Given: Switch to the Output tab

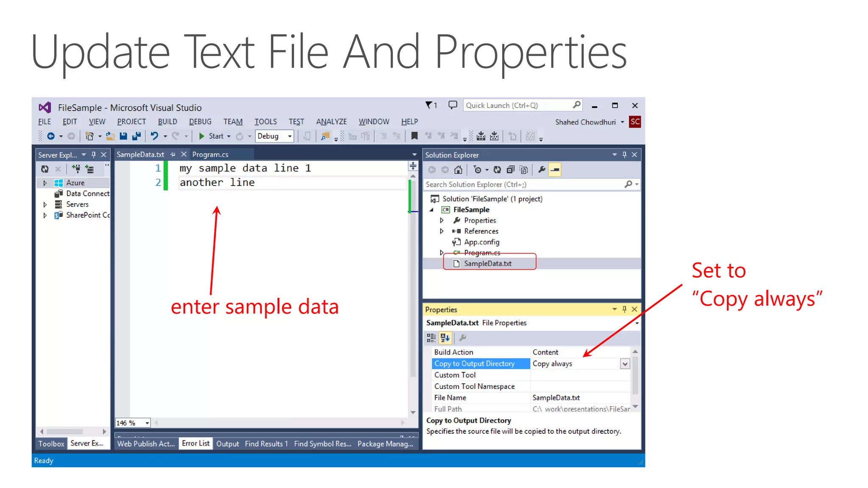Looking at the screenshot, I should click(x=228, y=444).
